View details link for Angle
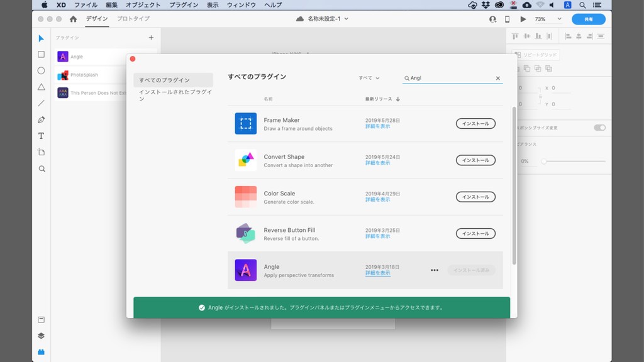 pos(377,273)
